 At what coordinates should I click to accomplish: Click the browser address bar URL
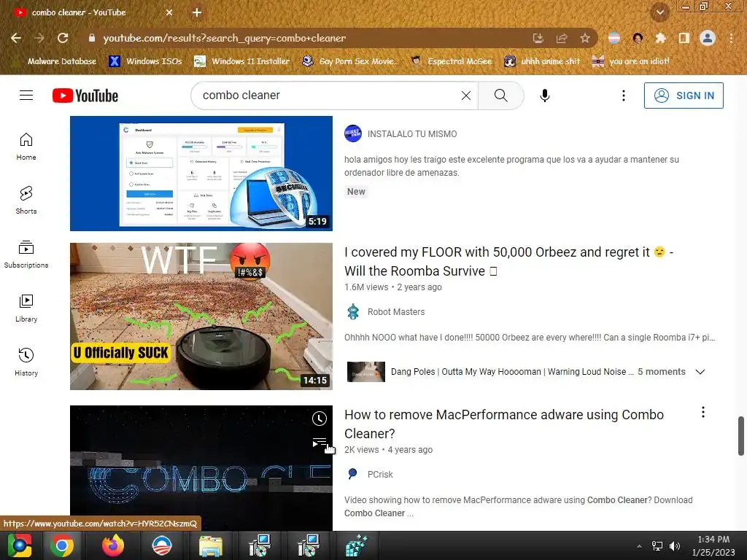225,38
